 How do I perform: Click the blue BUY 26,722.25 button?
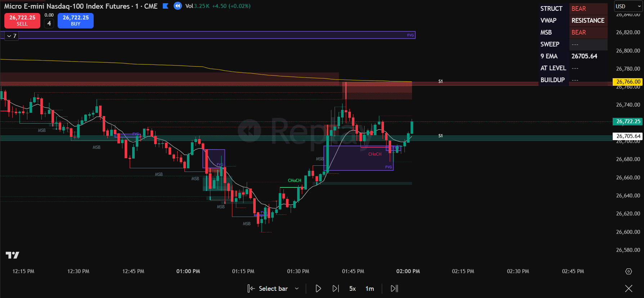coord(76,21)
